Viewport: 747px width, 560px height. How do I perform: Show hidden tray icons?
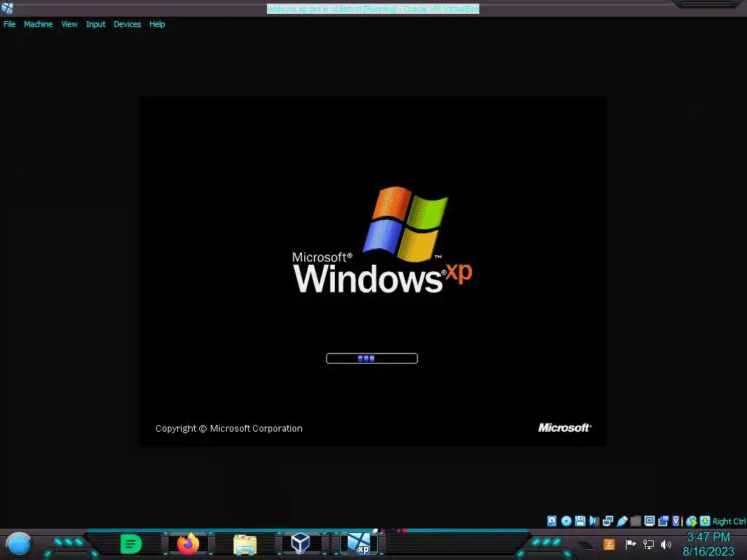(x=586, y=545)
